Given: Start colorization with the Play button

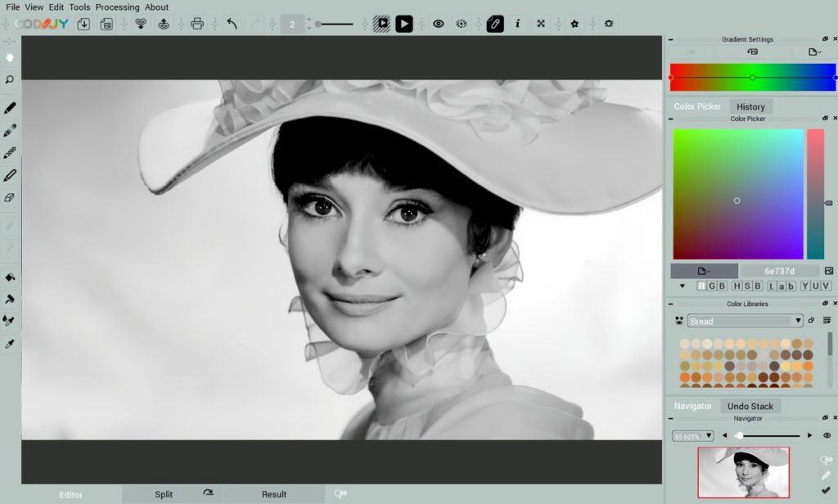Looking at the screenshot, I should point(404,23).
